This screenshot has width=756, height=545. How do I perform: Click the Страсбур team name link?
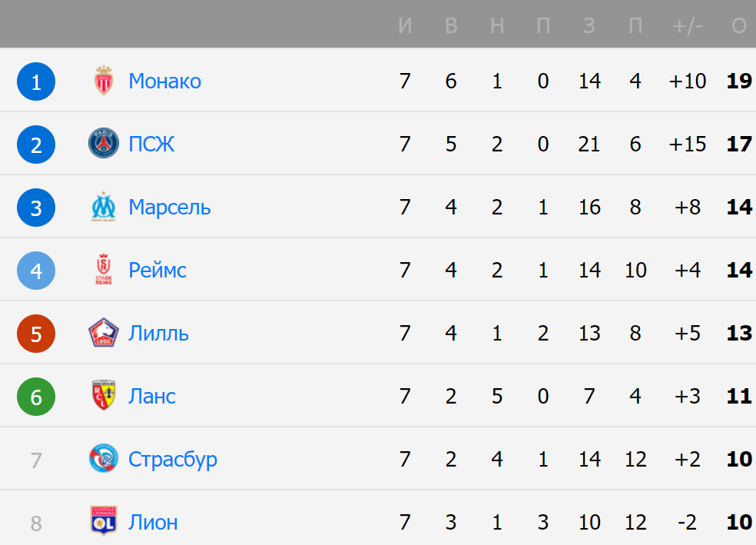click(173, 460)
